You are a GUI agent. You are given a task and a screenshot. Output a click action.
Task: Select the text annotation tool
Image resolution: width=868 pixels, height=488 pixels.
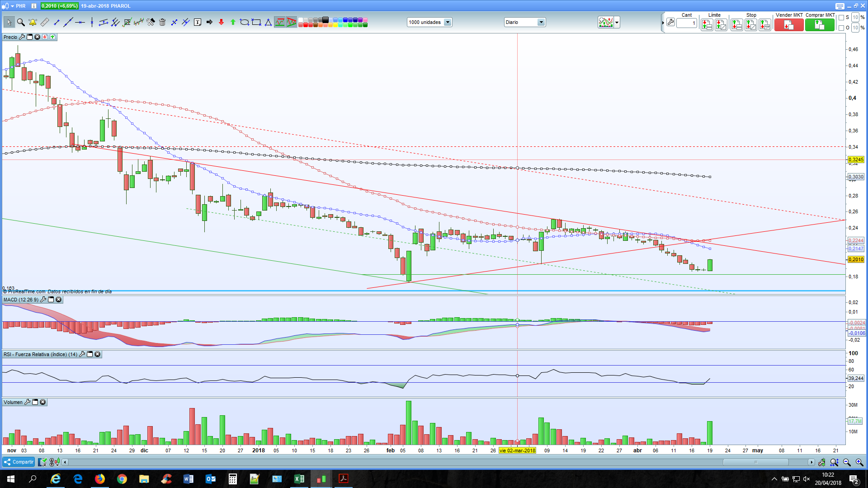198,22
